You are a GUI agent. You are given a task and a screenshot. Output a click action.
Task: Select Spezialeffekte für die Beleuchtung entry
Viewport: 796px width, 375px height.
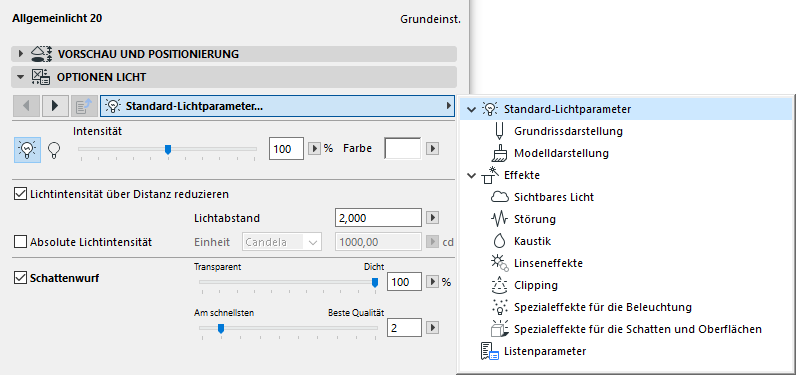[603, 307]
